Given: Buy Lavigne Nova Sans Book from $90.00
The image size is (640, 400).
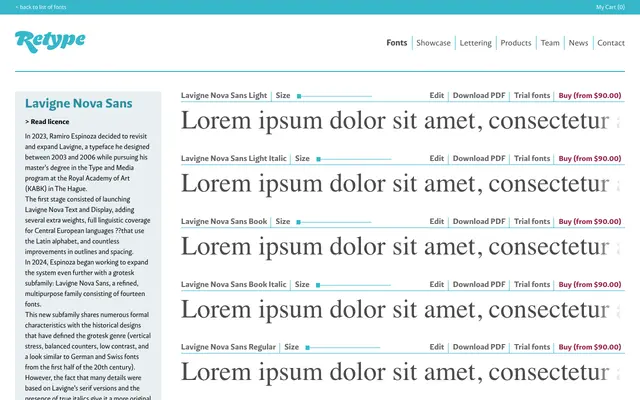Looking at the screenshot, I should pyautogui.click(x=590, y=221).
